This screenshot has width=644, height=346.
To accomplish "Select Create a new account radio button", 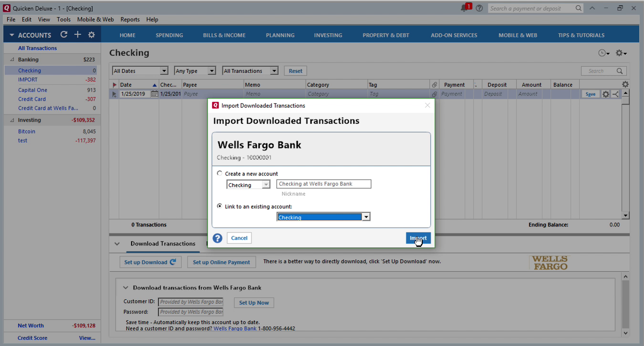I will (x=219, y=173).
